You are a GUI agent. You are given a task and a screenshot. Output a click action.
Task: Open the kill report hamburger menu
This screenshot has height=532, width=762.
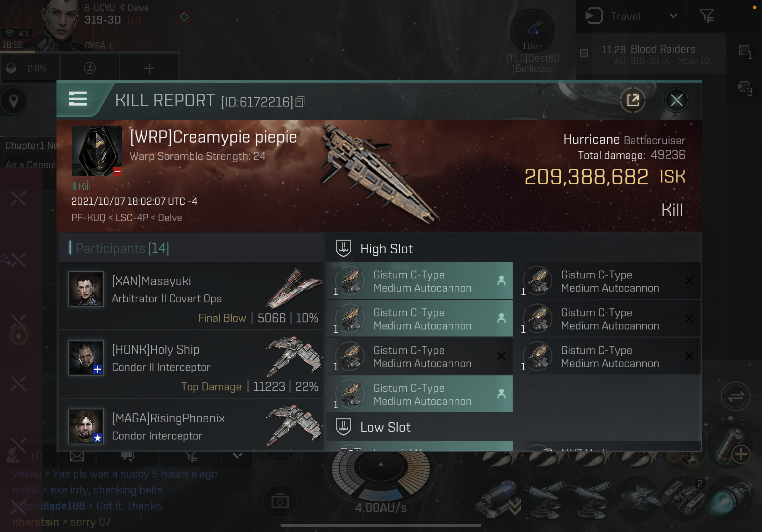click(x=78, y=99)
